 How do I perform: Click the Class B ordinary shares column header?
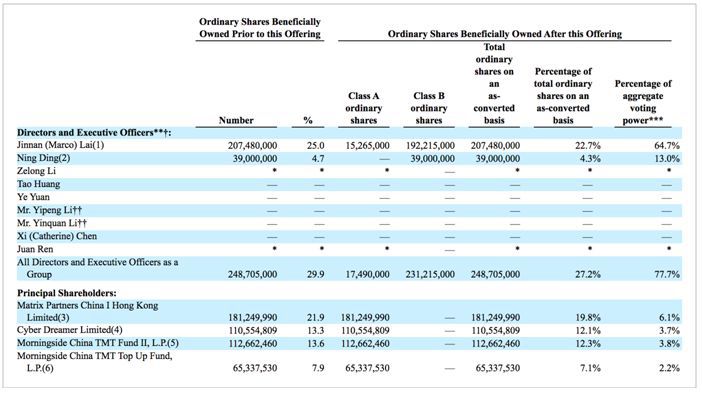[428, 108]
